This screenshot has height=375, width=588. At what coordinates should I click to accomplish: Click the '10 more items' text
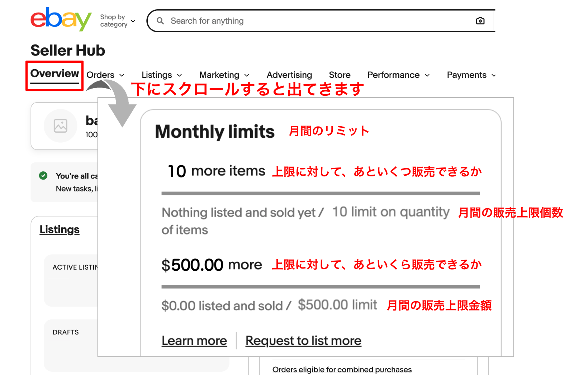[x=217, y=171]
